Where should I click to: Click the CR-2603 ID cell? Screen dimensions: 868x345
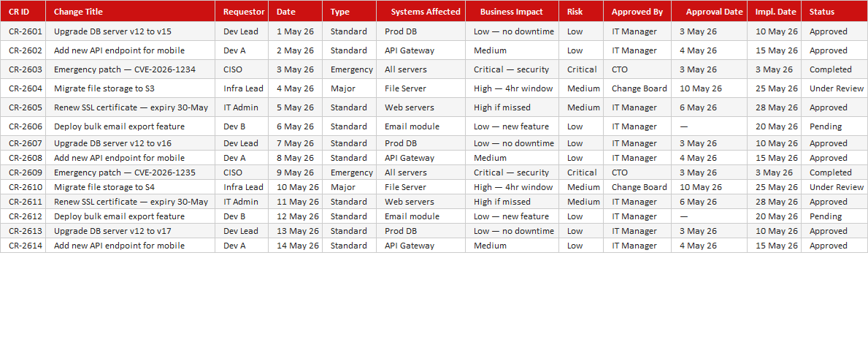point(23,69)
